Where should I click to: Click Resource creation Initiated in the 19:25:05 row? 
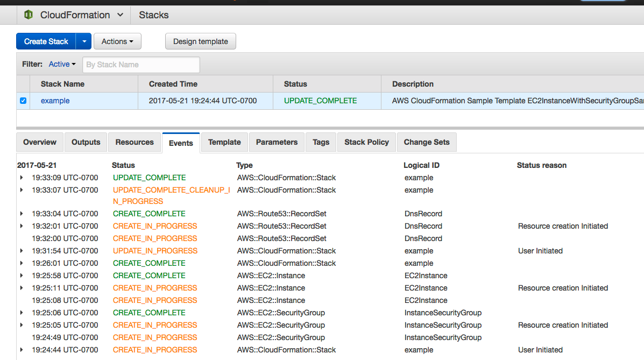(563, 325)
